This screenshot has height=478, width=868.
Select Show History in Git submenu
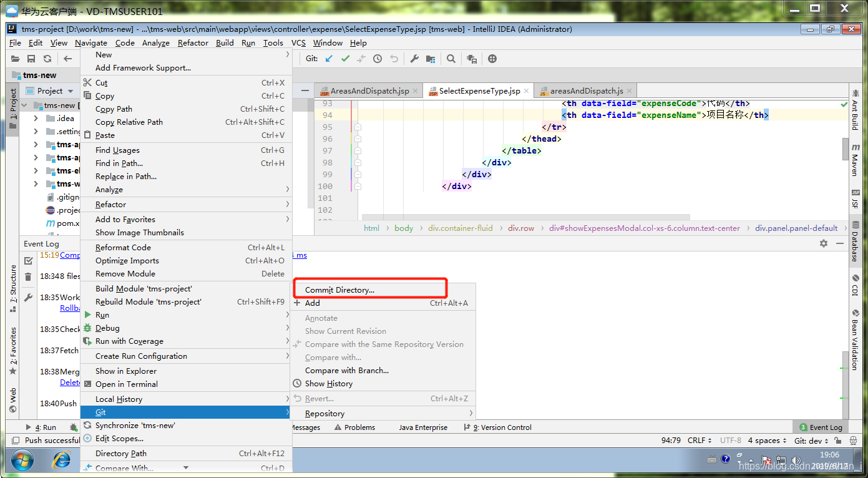coord(383,384)
